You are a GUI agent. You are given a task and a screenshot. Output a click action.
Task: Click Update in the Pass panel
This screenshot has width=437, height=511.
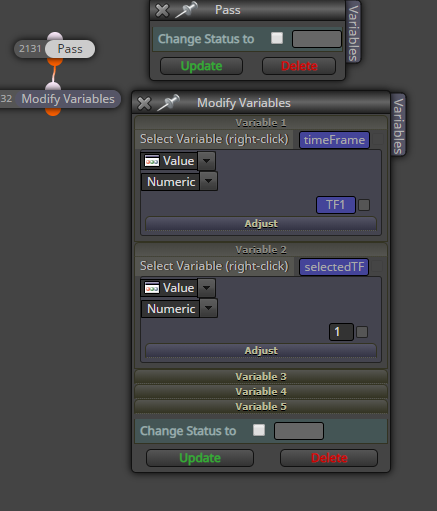tap(201, 66)
